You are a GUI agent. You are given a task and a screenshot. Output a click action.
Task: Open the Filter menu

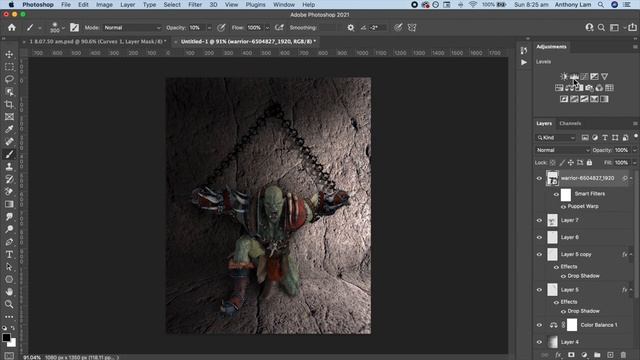coord(195,4)
